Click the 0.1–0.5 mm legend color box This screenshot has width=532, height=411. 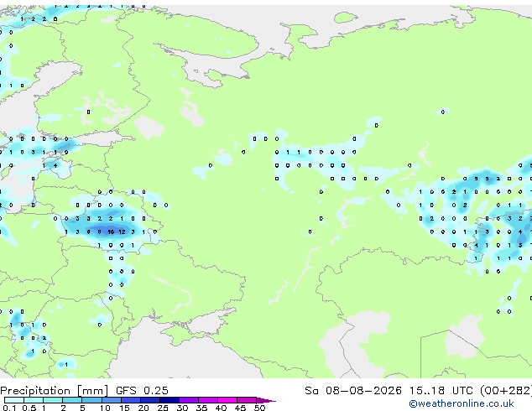pos(14,400)
